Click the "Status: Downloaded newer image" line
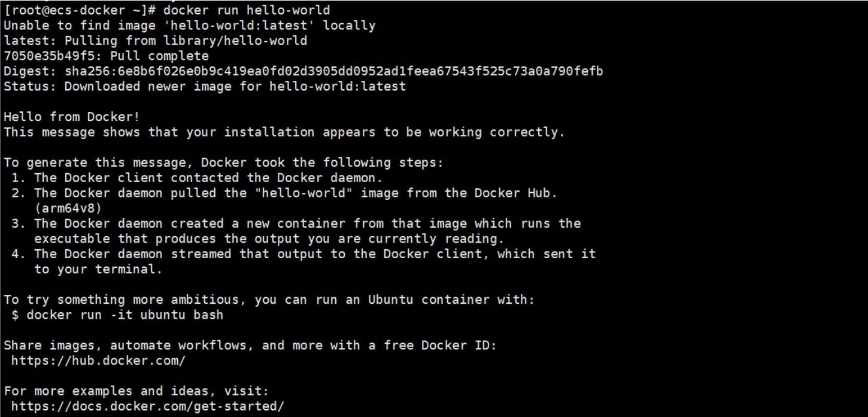This screenshot has width=868, height=417. click(x=204, y=86)
